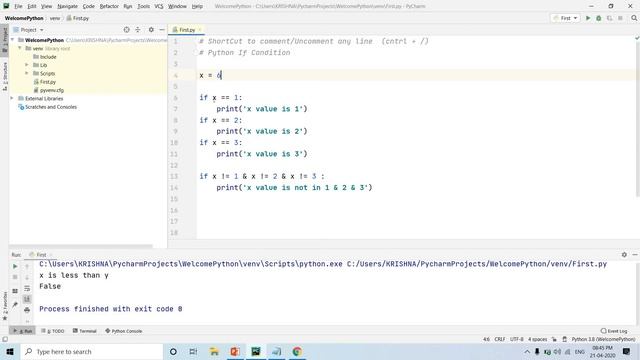Toggle soft-wrap in Run console

click(x=27, y=288)
